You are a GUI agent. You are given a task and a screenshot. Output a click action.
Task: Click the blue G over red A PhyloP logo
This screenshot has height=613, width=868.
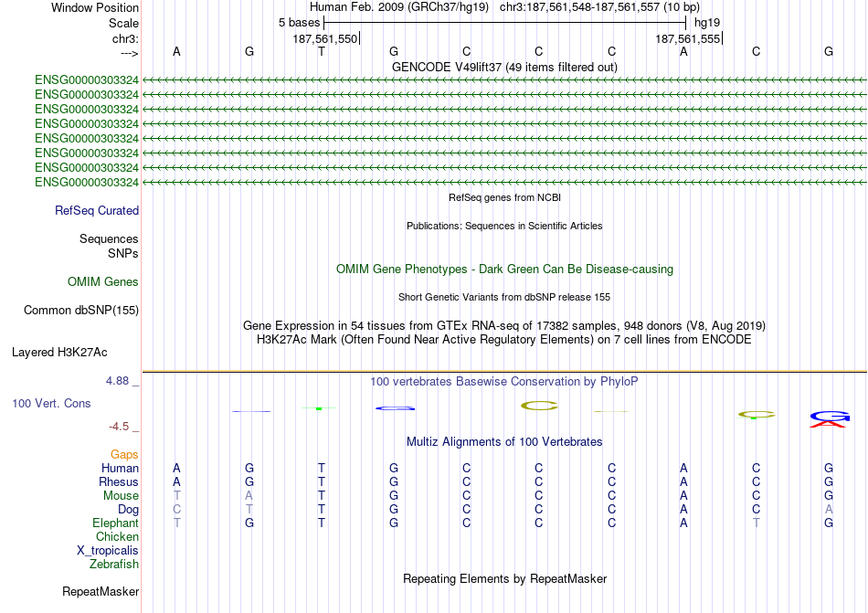coord(829,419)
